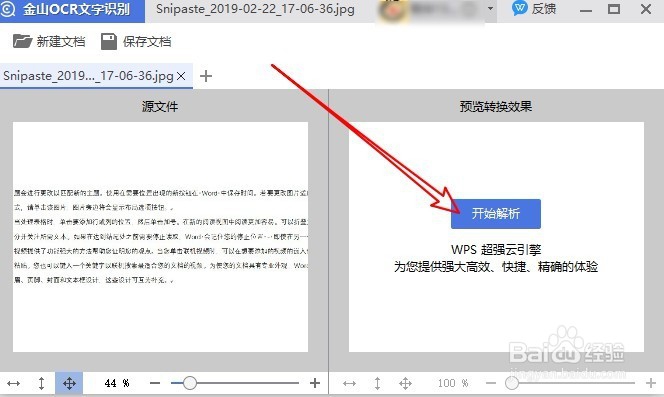
Task: Click the 44 % zoom value
Action: 117,383
